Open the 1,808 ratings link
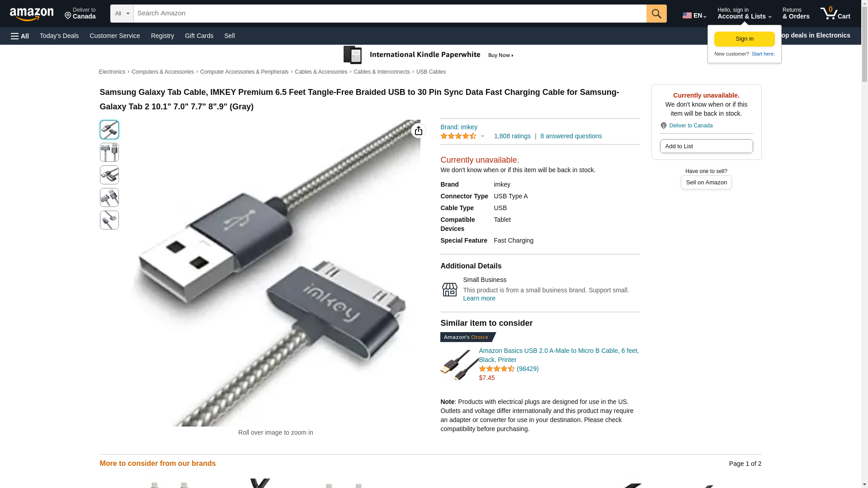 coord(512,136)
